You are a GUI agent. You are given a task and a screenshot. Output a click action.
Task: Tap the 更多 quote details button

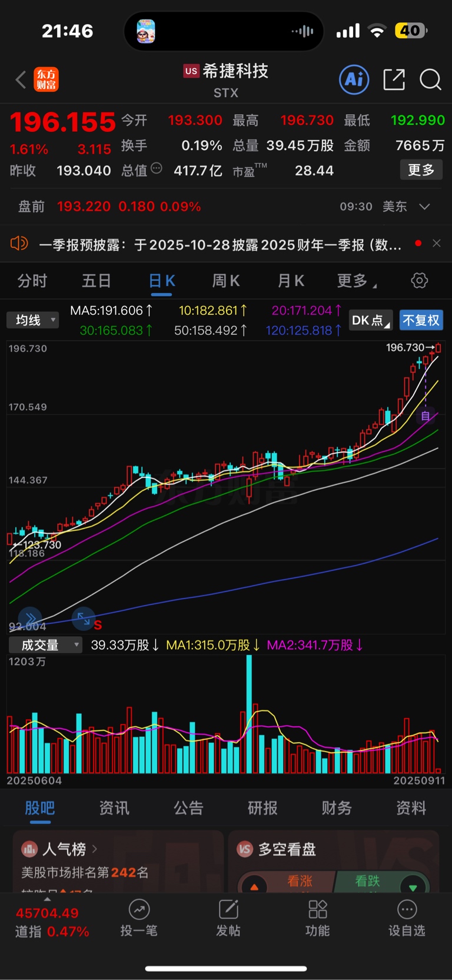point(421,170)
